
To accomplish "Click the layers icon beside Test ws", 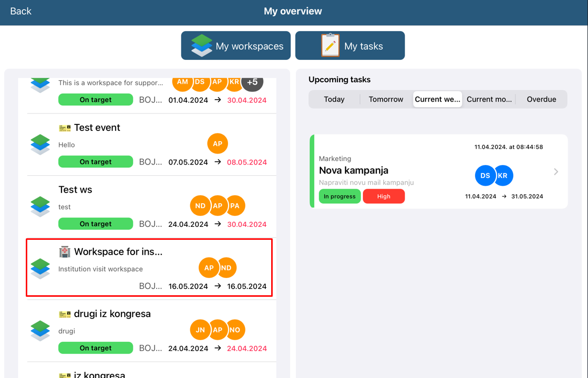I will [x=40, y=207].
